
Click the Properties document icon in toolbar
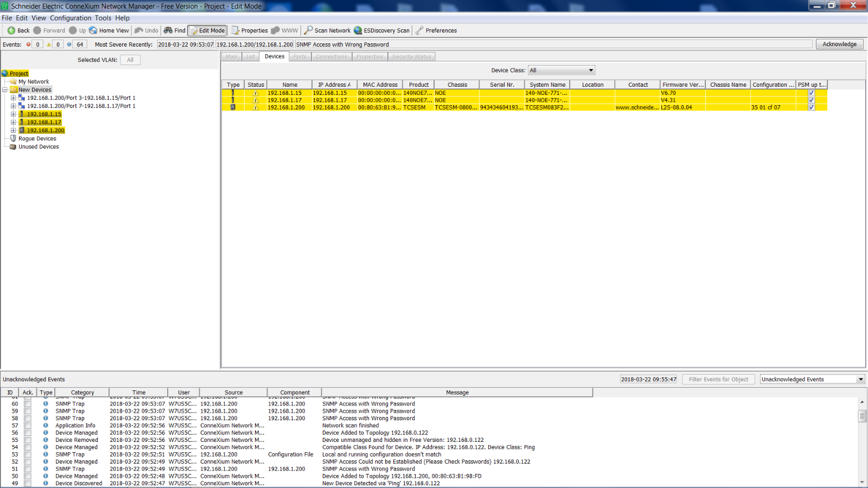click(x=235, y=30)
